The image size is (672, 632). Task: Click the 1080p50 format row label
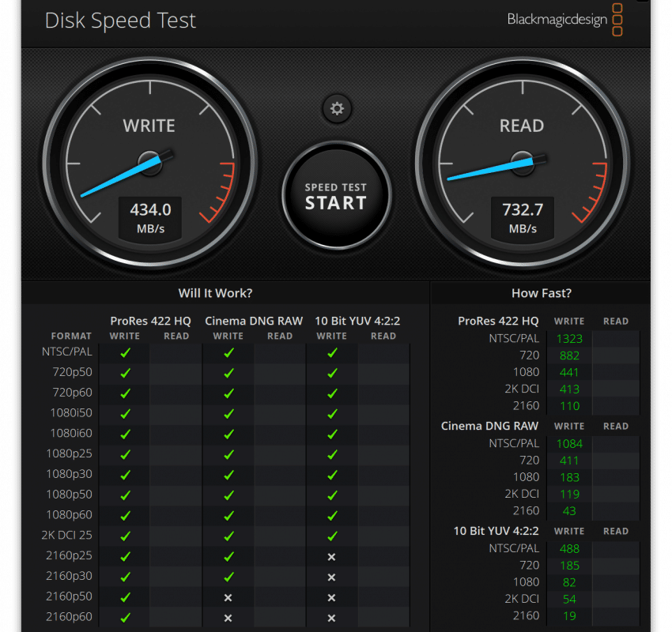coord(69,495)
